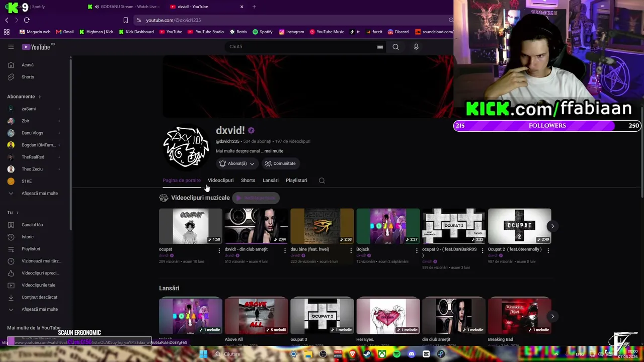Open the YouTube hamburger guide menu
The width and height of the screenshot is (644, 362).
coord(11,47)
